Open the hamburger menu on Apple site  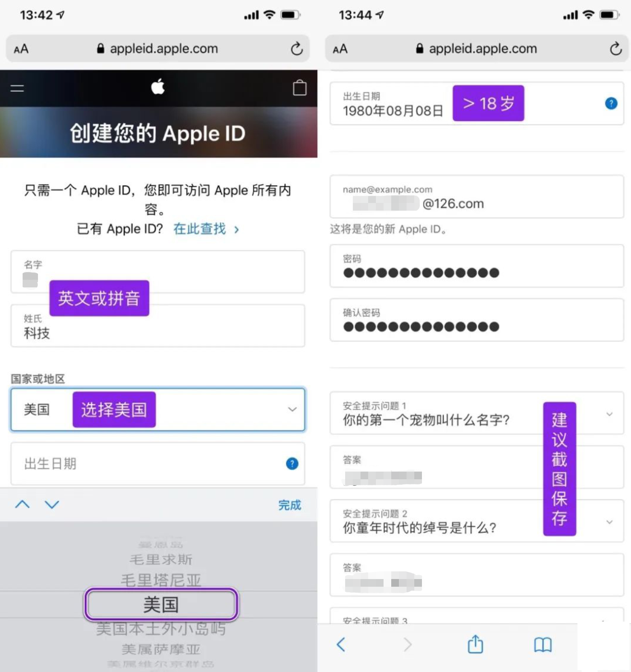[17, 88]
